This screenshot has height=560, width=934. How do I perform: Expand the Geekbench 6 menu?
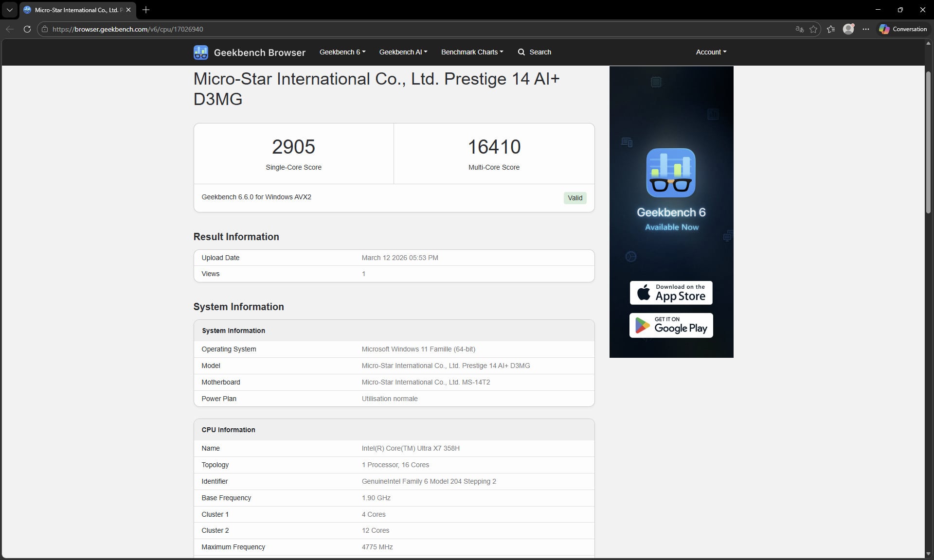(x=342, y=52)
